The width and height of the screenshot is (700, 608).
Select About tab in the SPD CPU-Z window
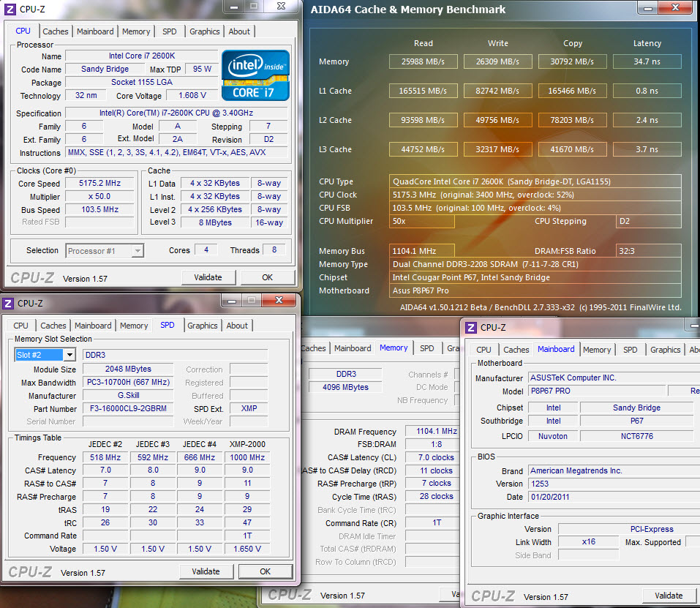pos(236,326)
